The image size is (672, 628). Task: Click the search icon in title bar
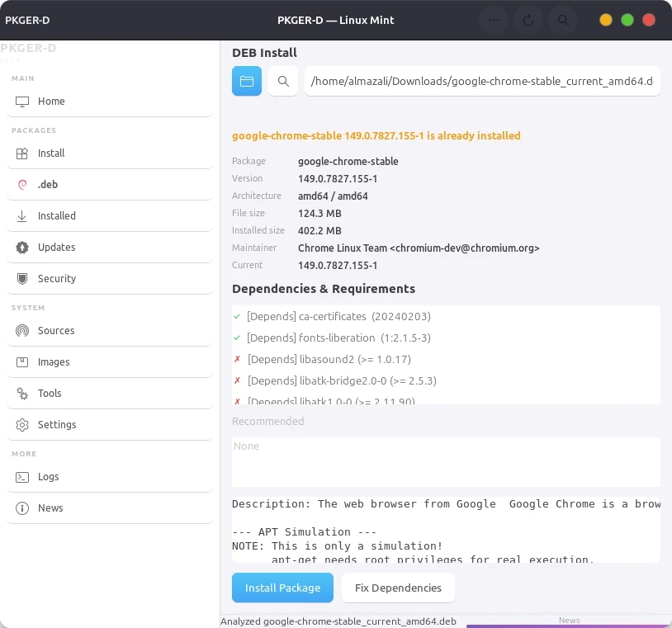[563, 20]
